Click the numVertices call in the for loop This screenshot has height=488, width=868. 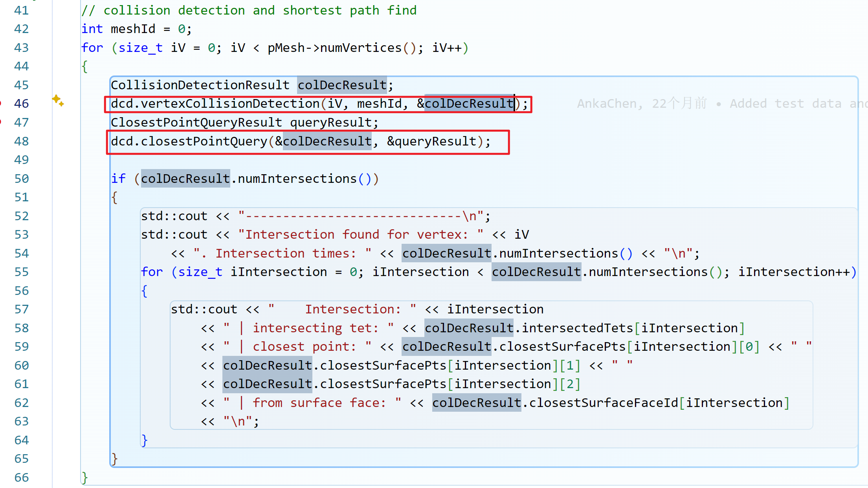[x=360, y=48]
